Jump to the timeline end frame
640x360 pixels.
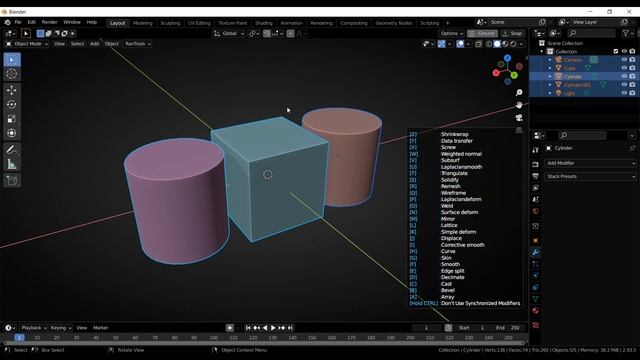(290, 328)
